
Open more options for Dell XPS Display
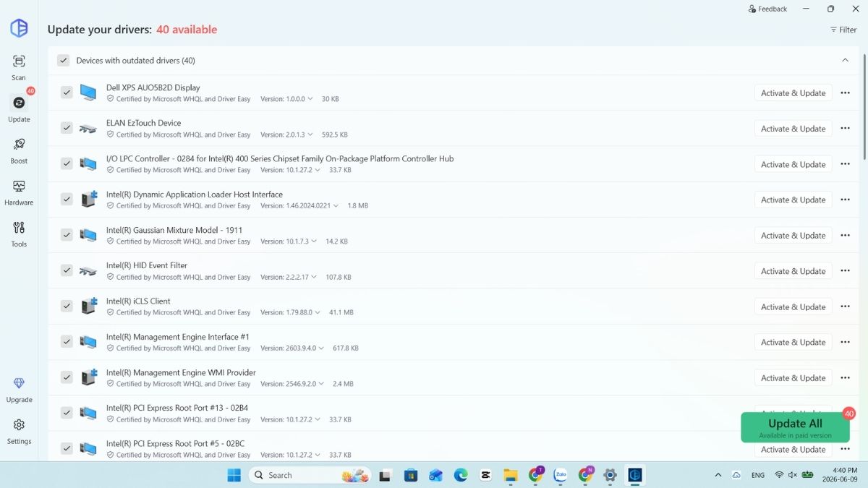(x=845, y=93)
